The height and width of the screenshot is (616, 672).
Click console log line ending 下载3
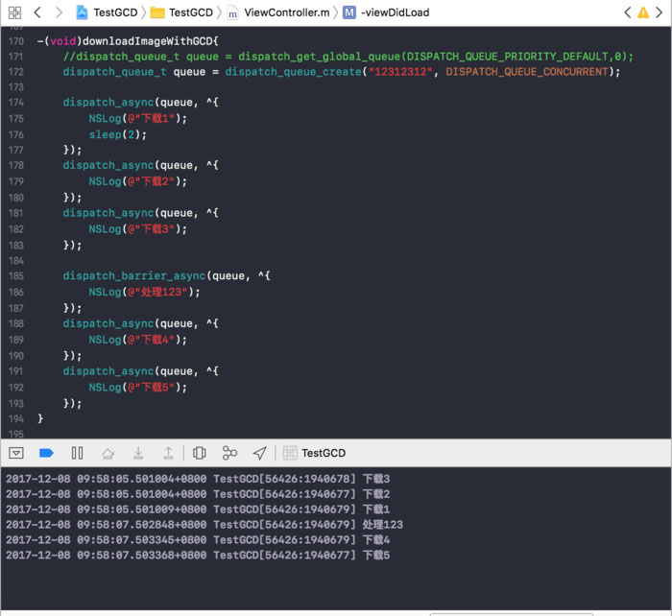coord(198,479)
